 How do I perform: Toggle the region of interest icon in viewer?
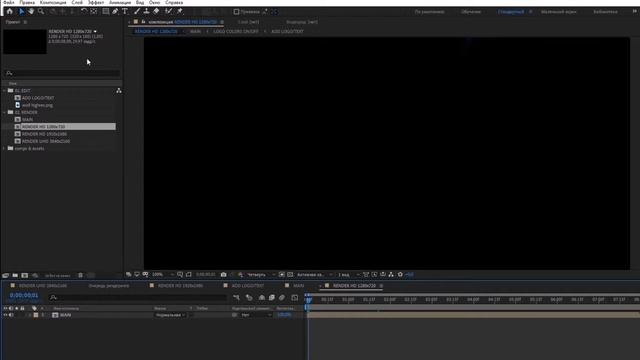pos(282,275)
